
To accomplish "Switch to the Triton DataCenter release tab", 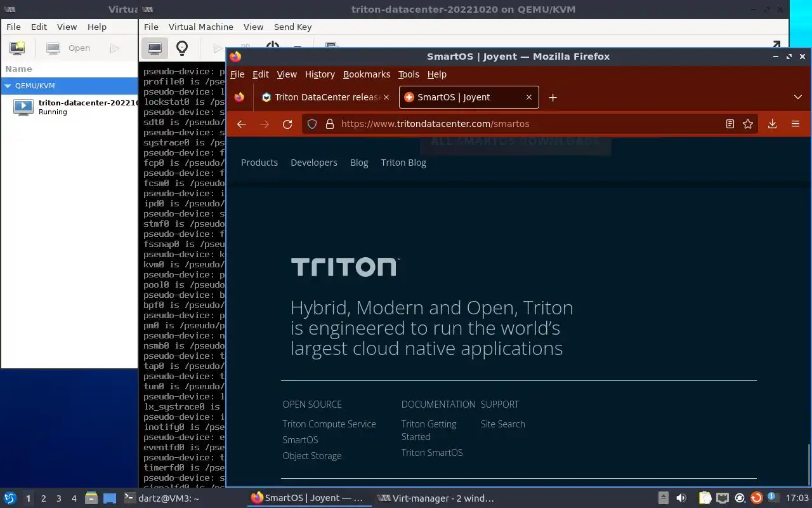I will [326, 97].
